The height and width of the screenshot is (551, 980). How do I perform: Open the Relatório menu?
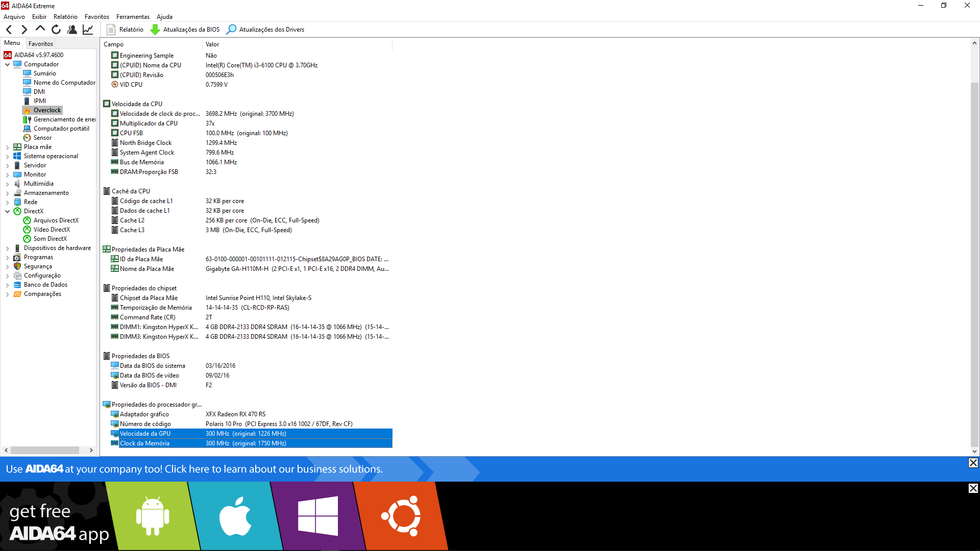pos(65,17)
